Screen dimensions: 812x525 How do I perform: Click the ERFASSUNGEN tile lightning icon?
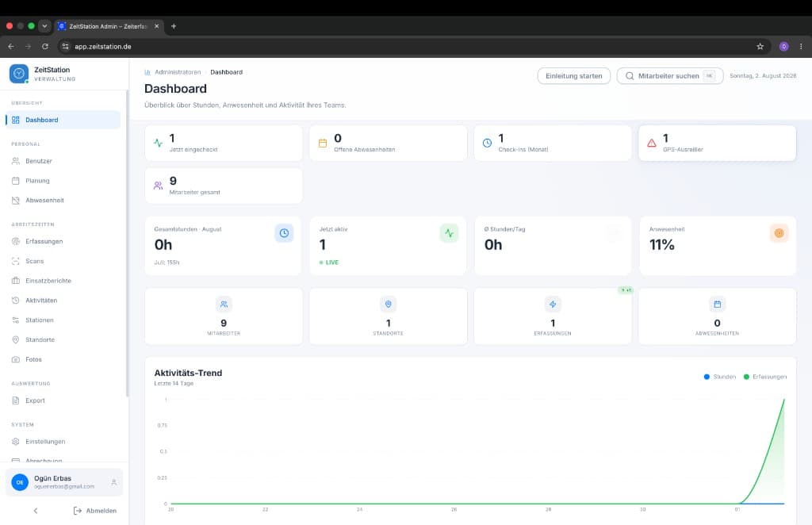(x=553, y=305)
